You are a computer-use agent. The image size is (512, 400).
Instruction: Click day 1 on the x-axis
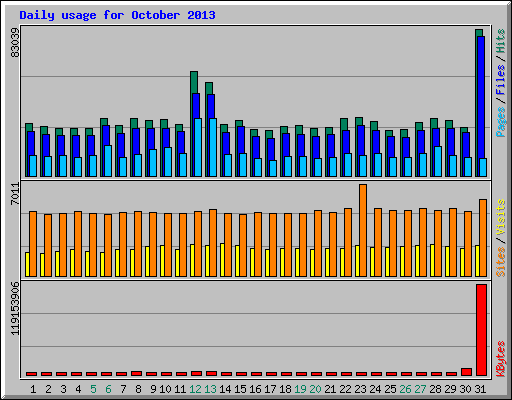[33, 389]
